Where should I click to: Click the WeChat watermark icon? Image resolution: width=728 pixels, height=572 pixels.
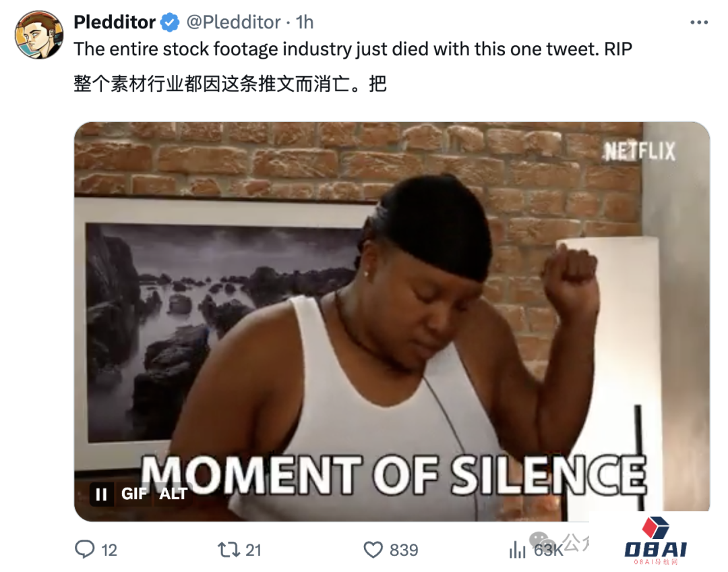[x=542, y=542]
